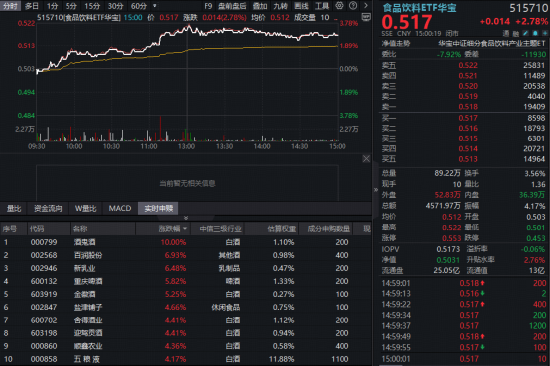The image size is (550, 366).
Task: Switch to 60分 period
Action: coord(139,6)
